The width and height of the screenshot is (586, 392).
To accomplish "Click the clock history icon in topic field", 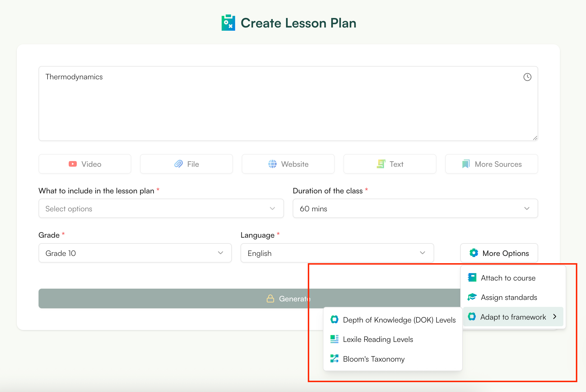I will point(527,77).
